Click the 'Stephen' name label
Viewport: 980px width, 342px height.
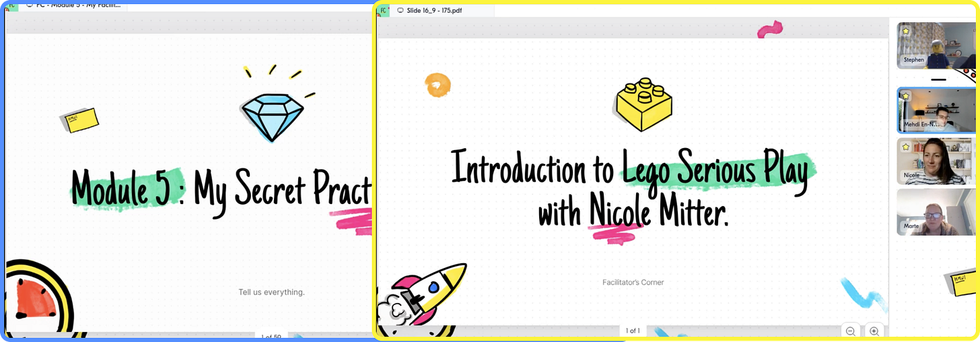[x=914, y=60]
